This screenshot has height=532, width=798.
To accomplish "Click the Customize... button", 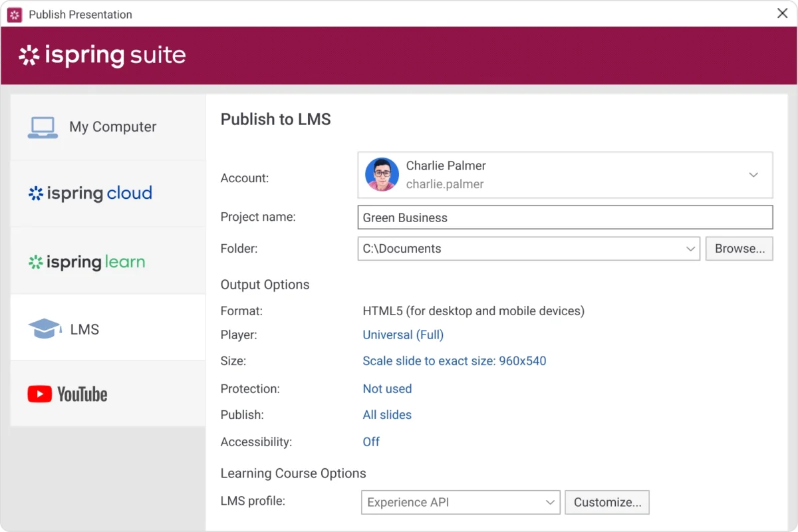I will point(607,503).
